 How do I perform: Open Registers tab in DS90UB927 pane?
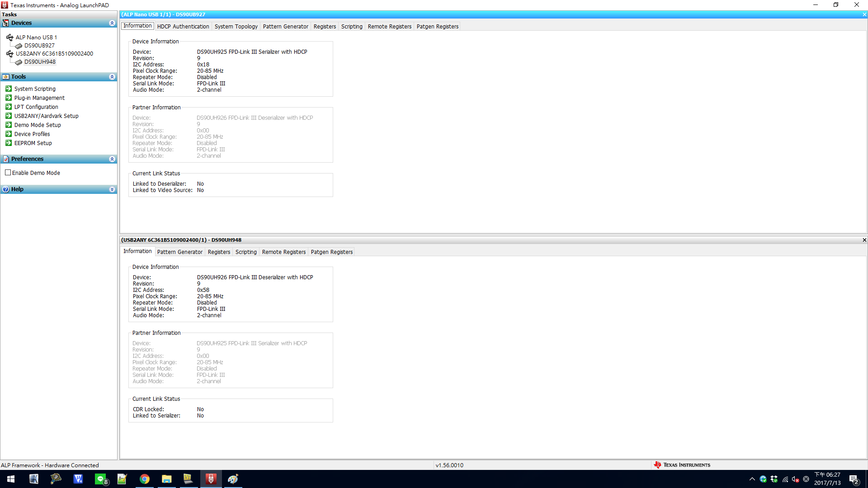[325, 26]
